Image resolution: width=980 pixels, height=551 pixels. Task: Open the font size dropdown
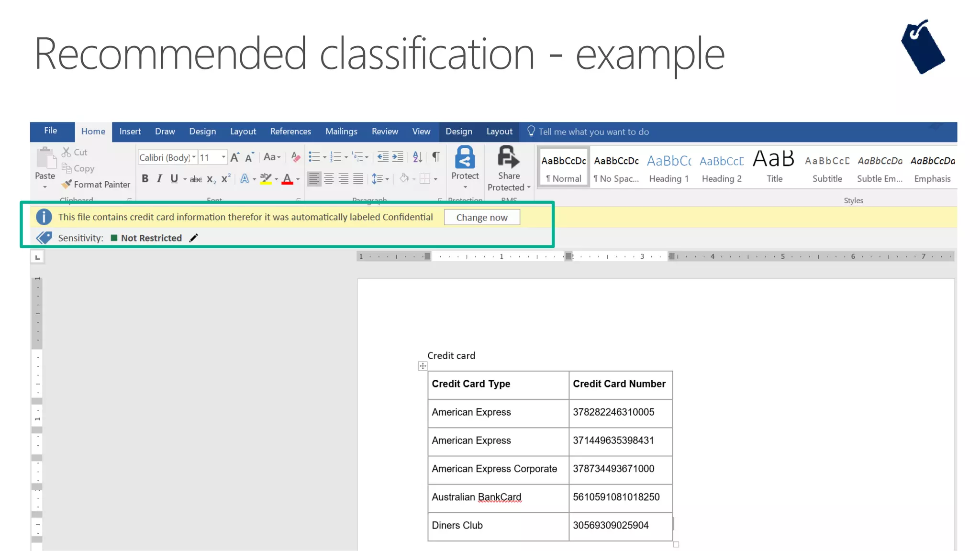pyautogui.click(x=223, y=157)
